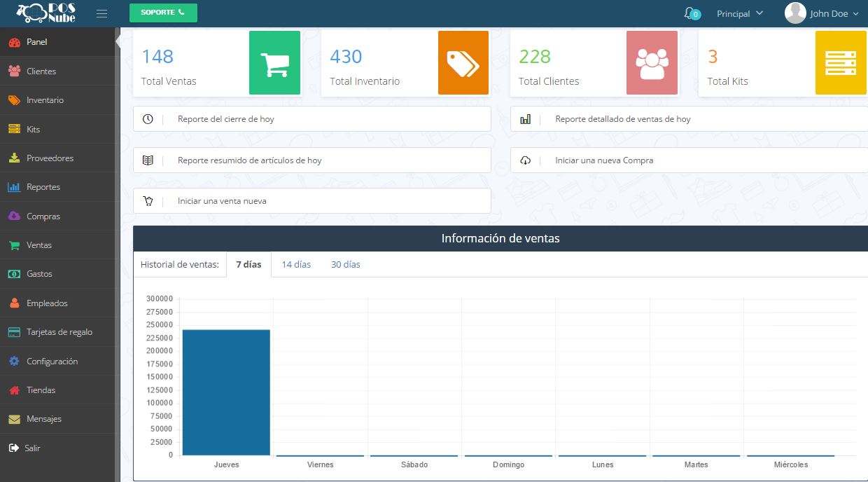Click the Reportes bar chart sidebar icon
This screenshot has width=868, height=482.
[14, 187]
